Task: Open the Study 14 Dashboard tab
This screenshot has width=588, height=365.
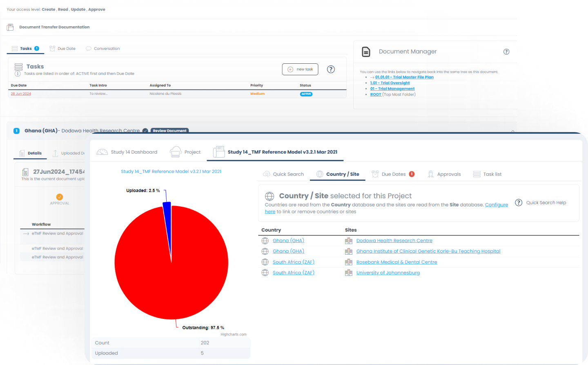Action: pos(127,152)
